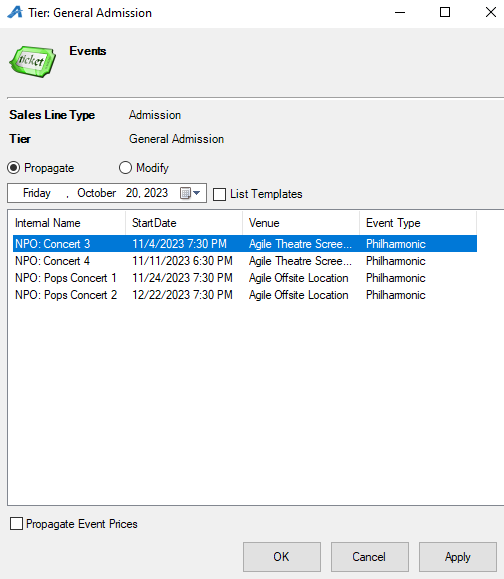Click the Event Type column header

418,223
